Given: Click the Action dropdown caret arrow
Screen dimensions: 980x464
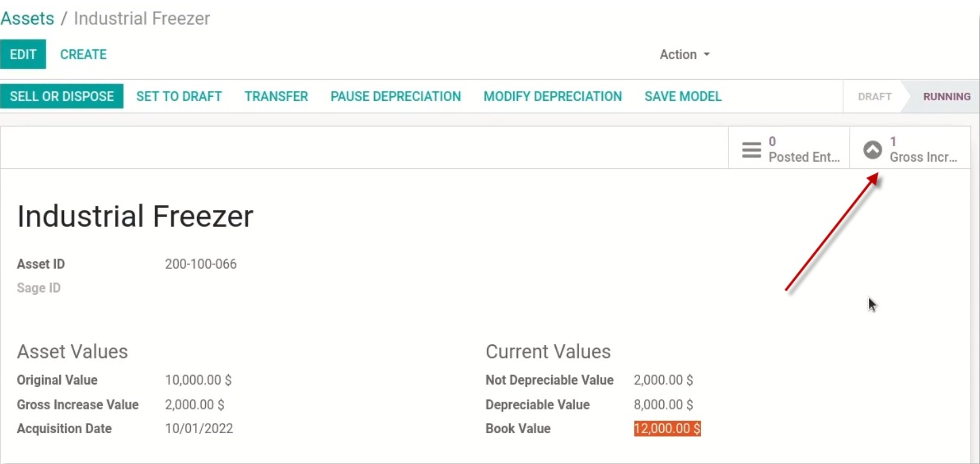Looking at the screenshot, I should point(707,54).
